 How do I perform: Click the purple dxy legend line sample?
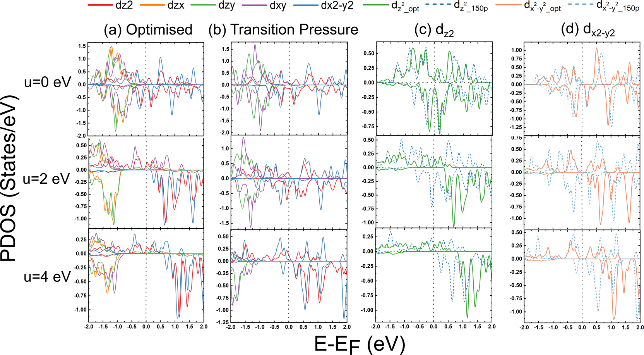254,5
